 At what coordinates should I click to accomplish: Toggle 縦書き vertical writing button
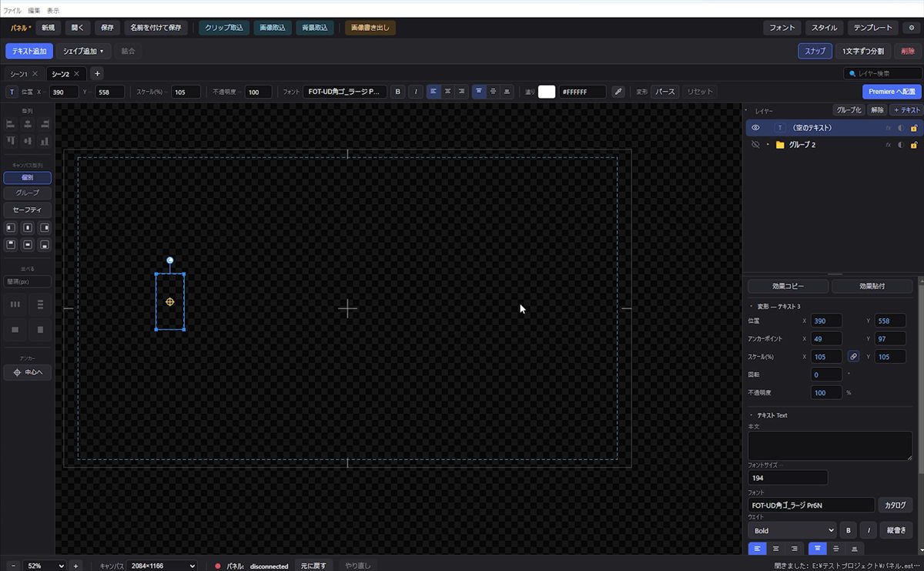click(896, 530)
